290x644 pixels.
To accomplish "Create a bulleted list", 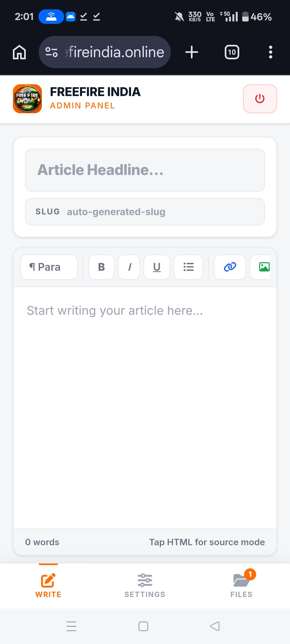I will [188, 267].
